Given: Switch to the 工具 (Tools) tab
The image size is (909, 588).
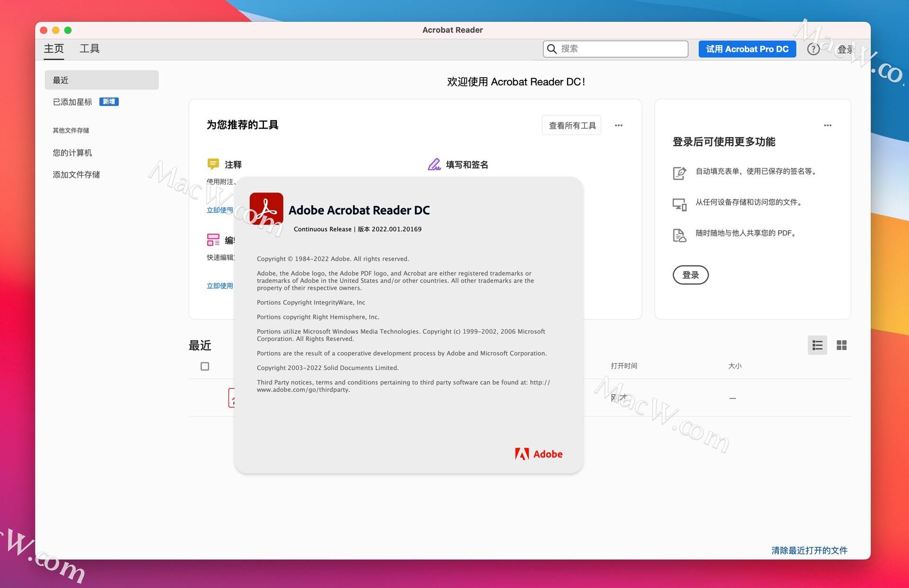Looking at the screenshot, I should point(89,49).
